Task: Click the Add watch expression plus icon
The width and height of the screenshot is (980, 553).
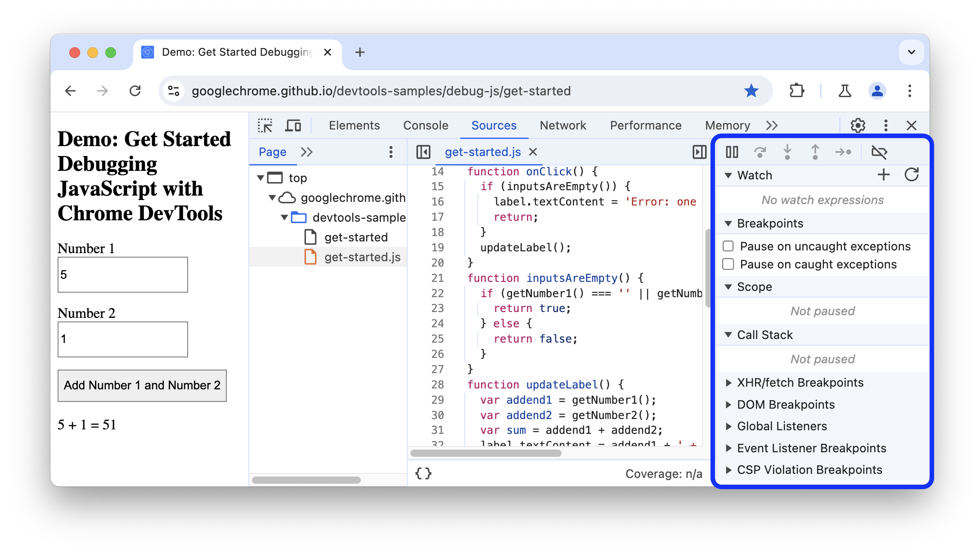Action: point(883,175)
